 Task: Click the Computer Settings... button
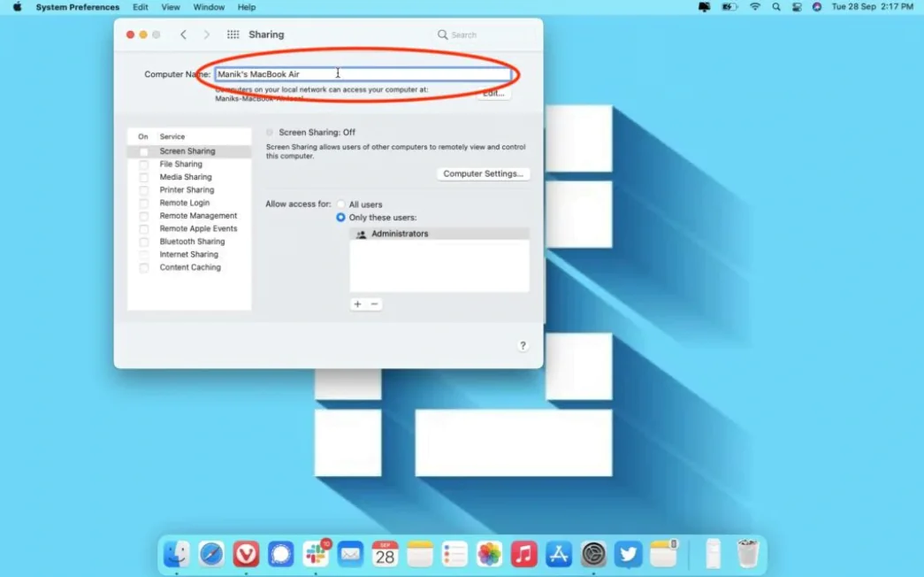point(483,173)
